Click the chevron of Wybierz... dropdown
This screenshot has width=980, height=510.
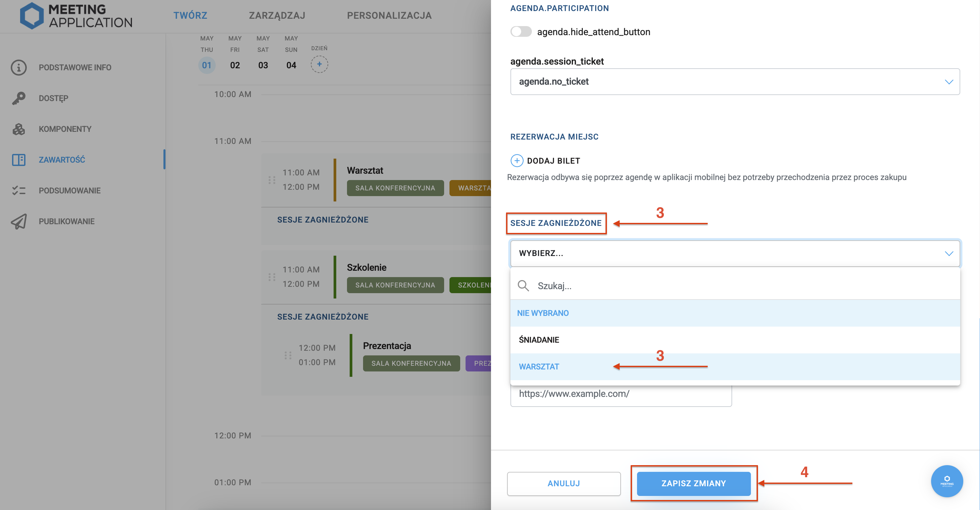949,253
